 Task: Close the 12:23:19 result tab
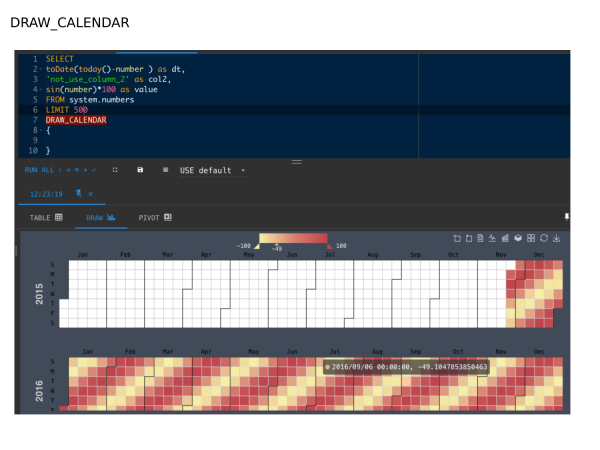91,194
